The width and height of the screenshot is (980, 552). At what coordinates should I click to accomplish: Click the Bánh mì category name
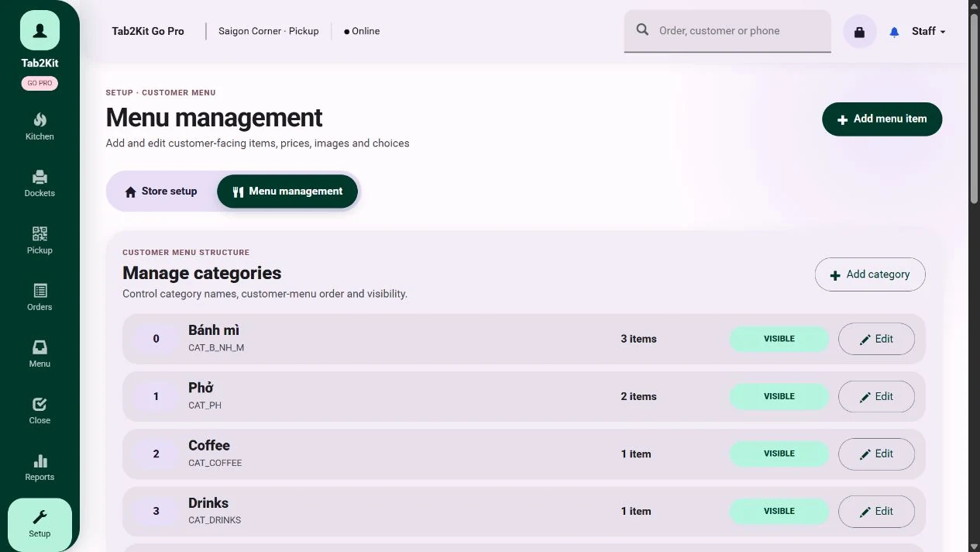pyautogui.click(x=214, y=330)
